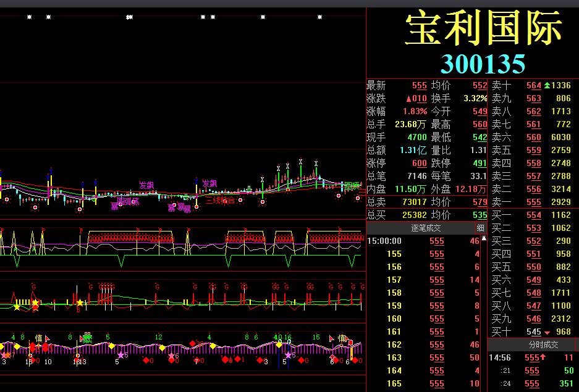Click the 卖七 volume 772
579x392 pixels.
[564, 124]
